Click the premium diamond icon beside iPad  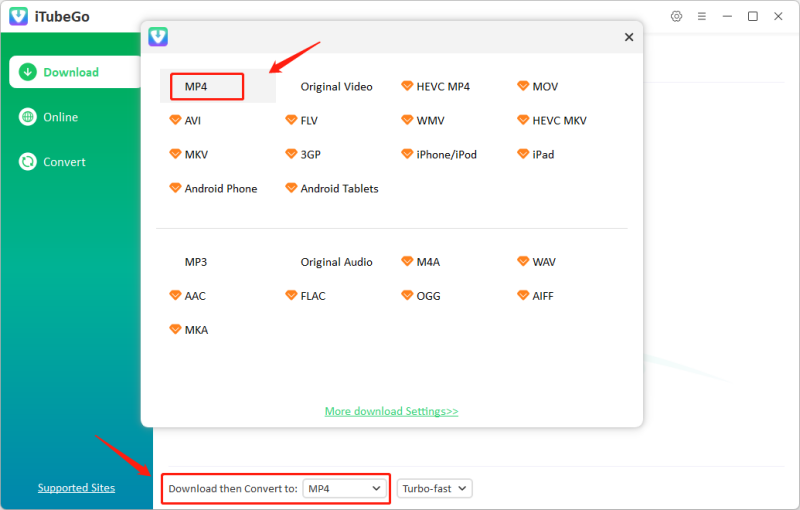coord(523,154)
